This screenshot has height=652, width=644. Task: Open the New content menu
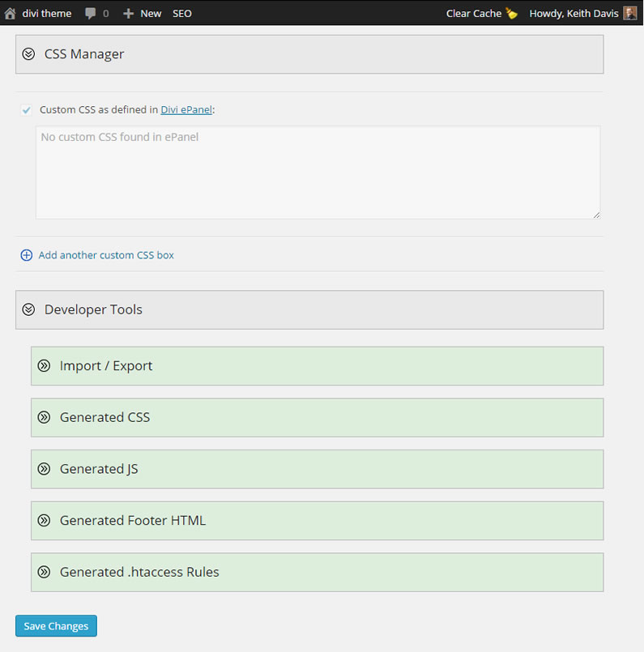coord(151,14)
